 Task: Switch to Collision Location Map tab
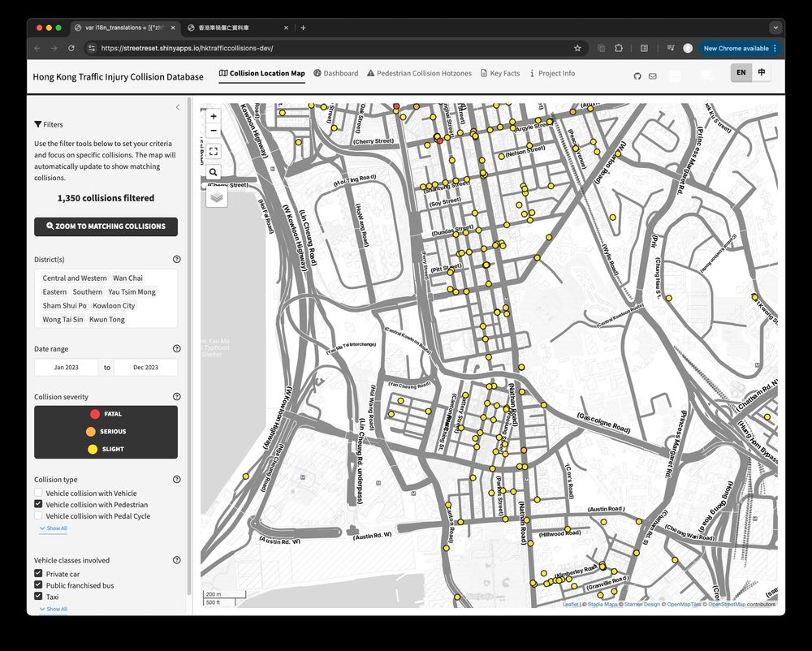(262, 74)
